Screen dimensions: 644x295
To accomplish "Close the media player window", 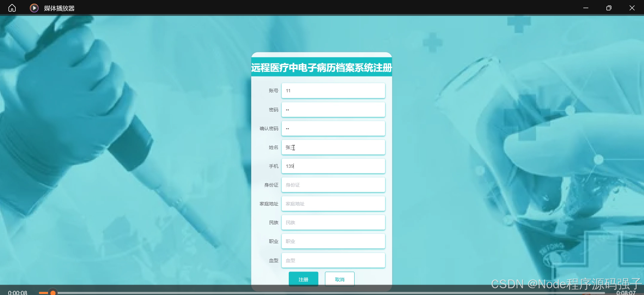I will [632, 8].
